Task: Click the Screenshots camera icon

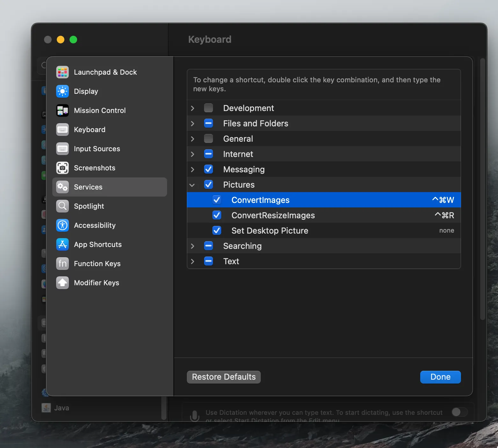Action: pyautogui.click(x=62, y=168)
